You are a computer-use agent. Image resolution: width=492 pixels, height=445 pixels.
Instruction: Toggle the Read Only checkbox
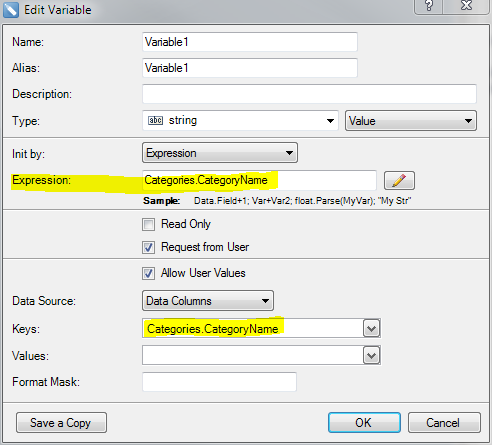coord(148,224)
